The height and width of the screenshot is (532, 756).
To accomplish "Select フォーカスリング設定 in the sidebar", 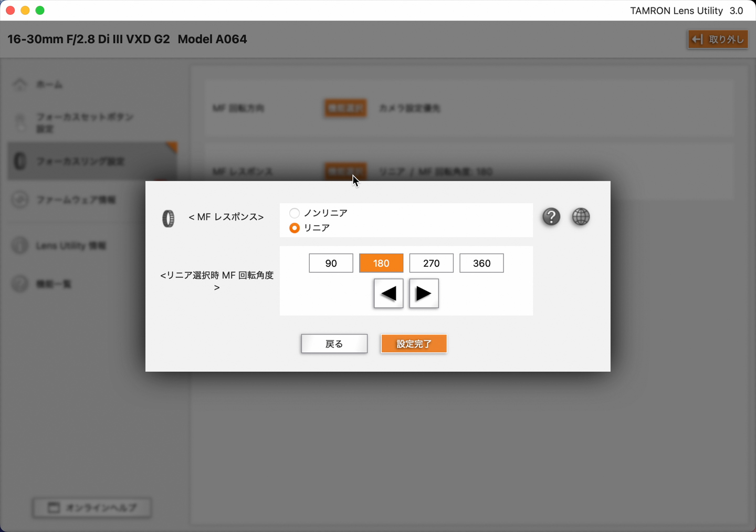I will [x=80, y=162].
